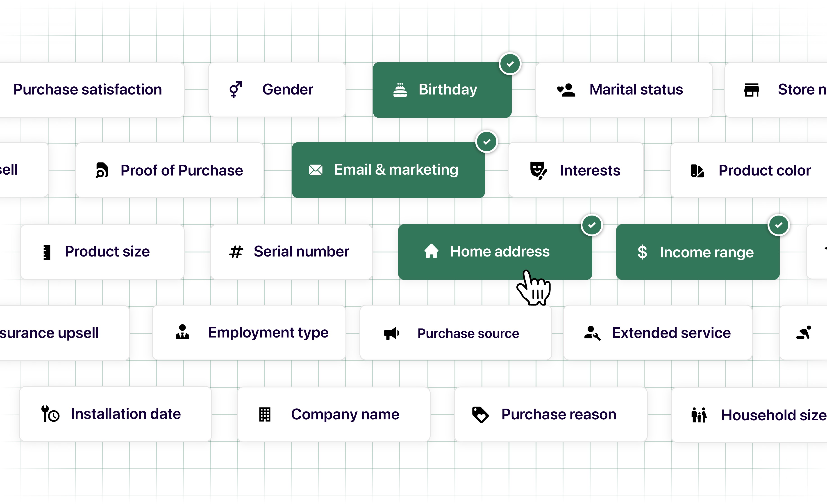Screen dimensions: 827x504
Task: Click the Home address house icon
Action: click(431, 251)
